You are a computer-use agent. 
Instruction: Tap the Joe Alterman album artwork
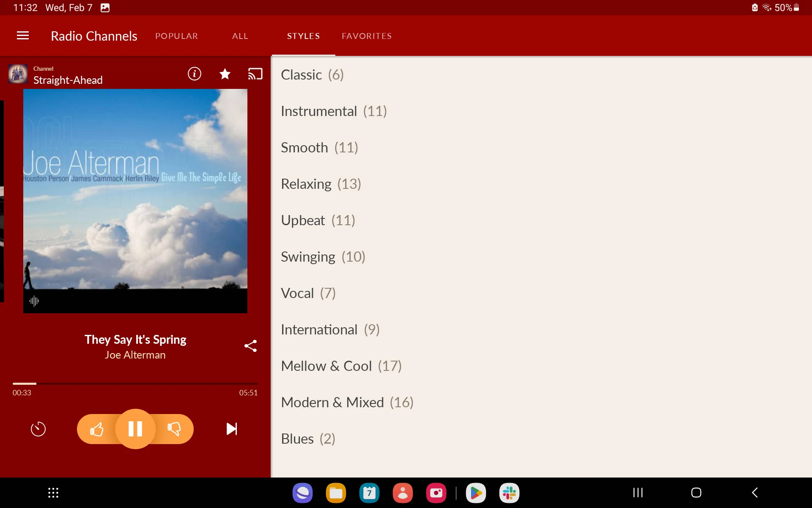point(135,201)
